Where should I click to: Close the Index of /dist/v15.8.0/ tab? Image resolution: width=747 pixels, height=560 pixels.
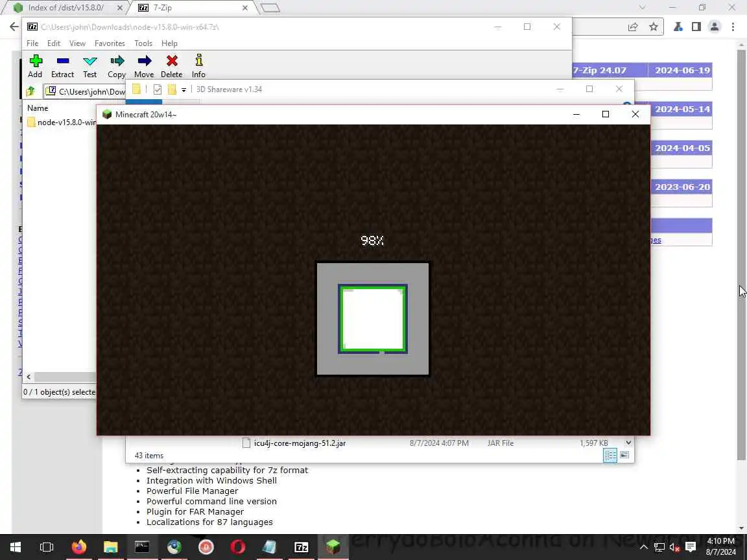(x=120, y=8)
